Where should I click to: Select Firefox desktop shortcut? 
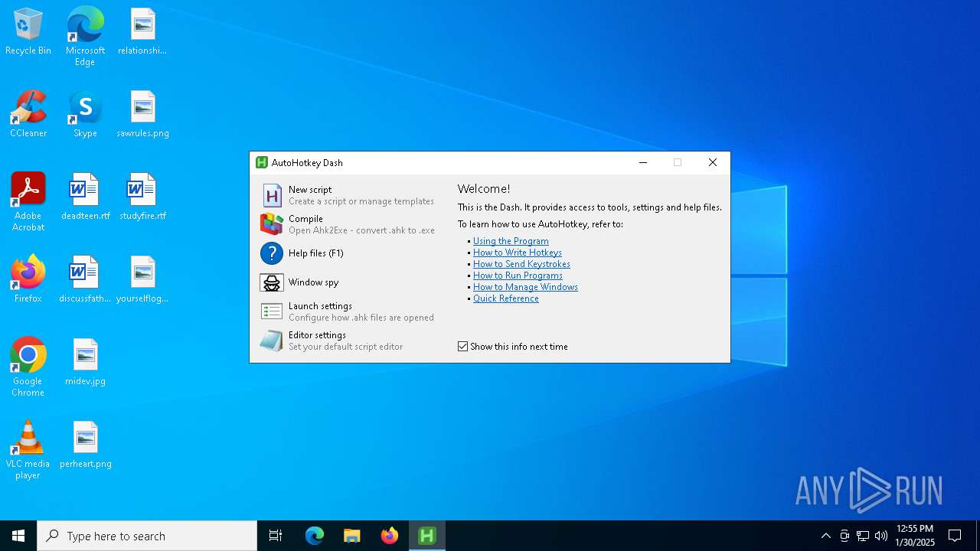tap(28, 279)
